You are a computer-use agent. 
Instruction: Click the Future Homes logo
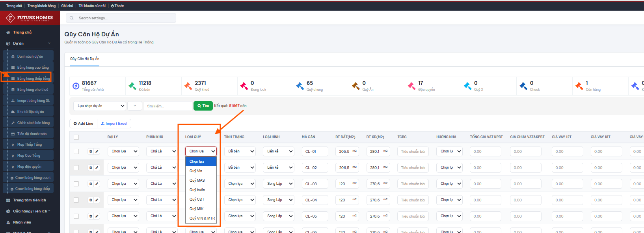coord(30,18)
